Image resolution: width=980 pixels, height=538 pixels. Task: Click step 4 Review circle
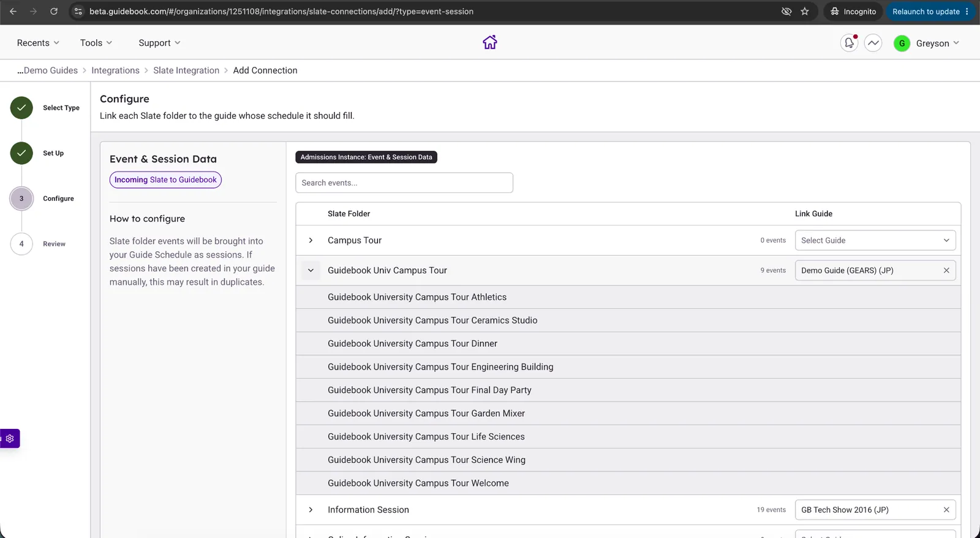(21, 244)
